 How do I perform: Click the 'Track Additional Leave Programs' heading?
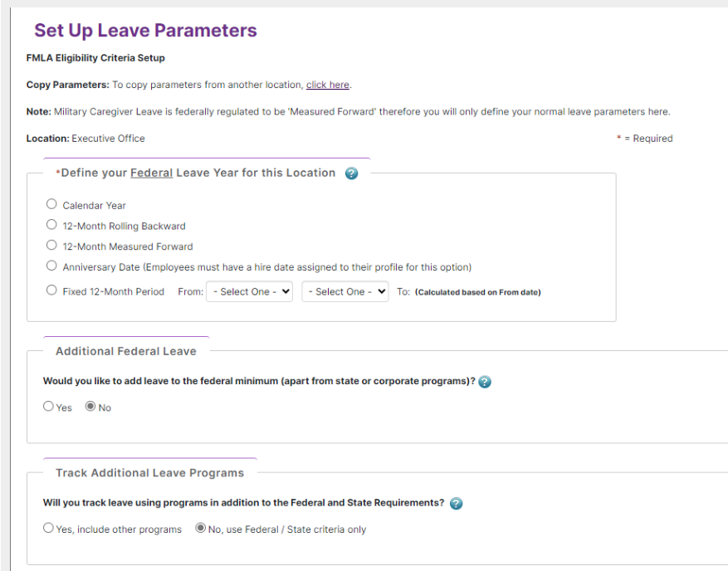150,473
